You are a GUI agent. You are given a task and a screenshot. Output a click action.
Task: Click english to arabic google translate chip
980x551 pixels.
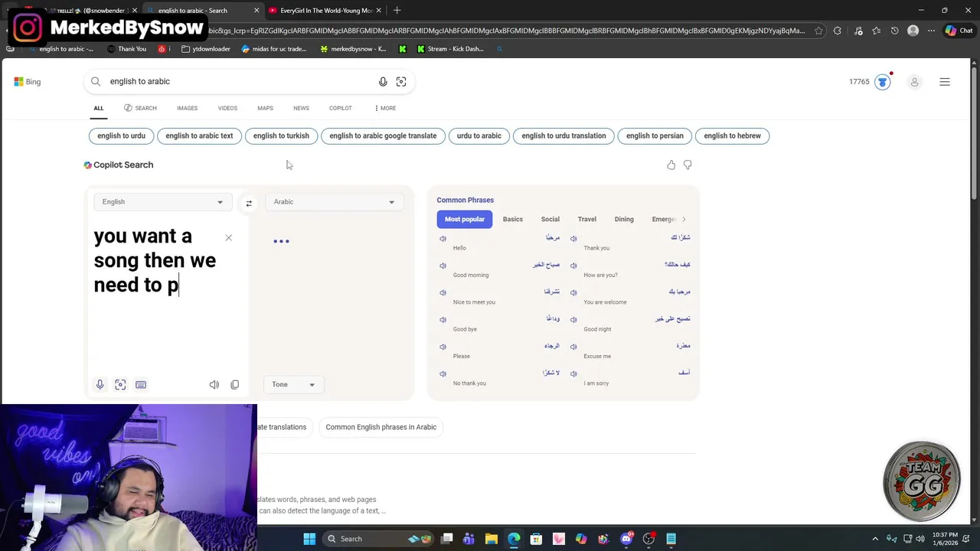tap(383, 135)
